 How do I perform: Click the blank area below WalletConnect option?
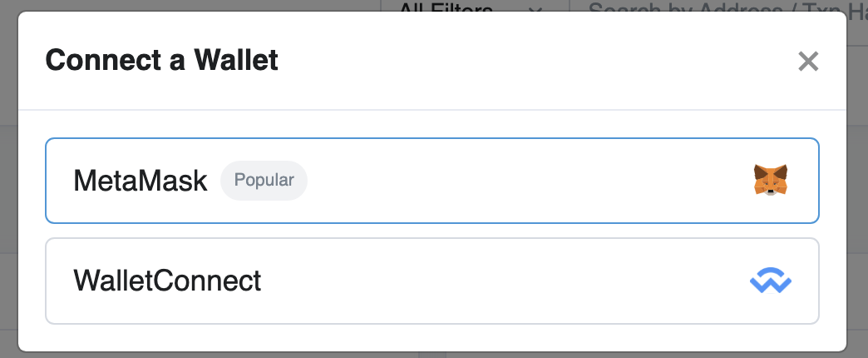432,337
